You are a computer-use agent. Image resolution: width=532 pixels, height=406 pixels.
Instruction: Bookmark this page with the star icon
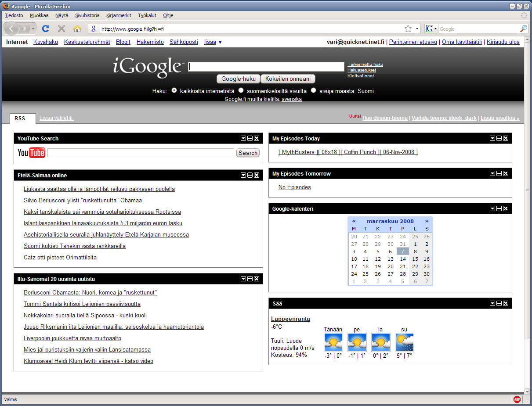[408, 29]
